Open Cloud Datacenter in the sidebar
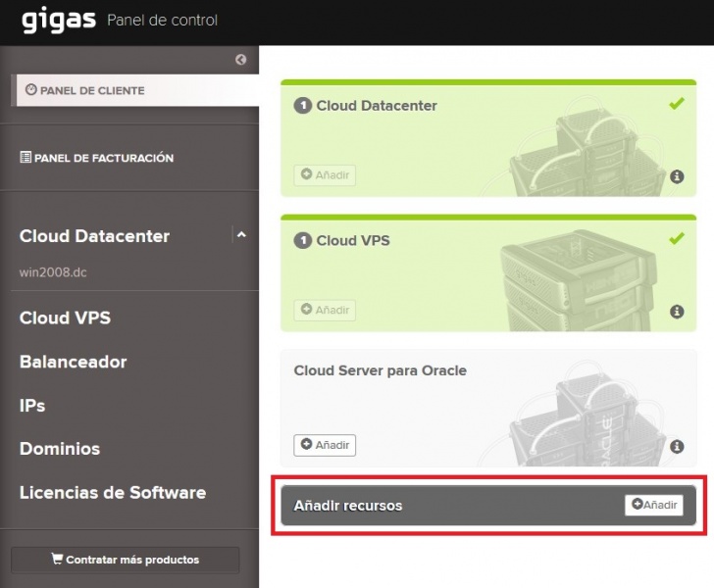 pyautogui.click(x=94, y=236)
